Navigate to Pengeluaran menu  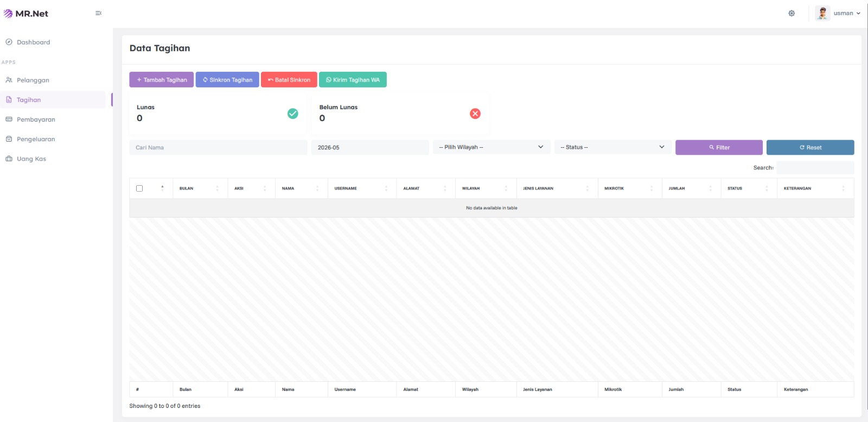(x=36, y=139)
